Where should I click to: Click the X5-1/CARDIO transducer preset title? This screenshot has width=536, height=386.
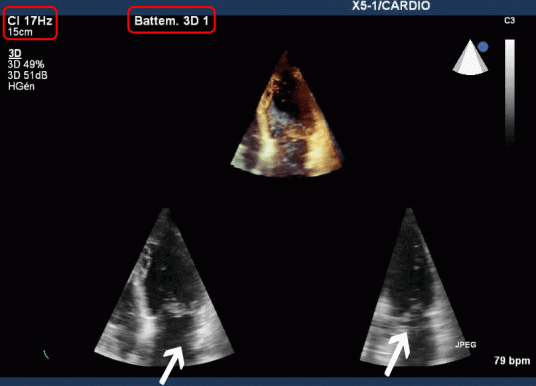391,6
